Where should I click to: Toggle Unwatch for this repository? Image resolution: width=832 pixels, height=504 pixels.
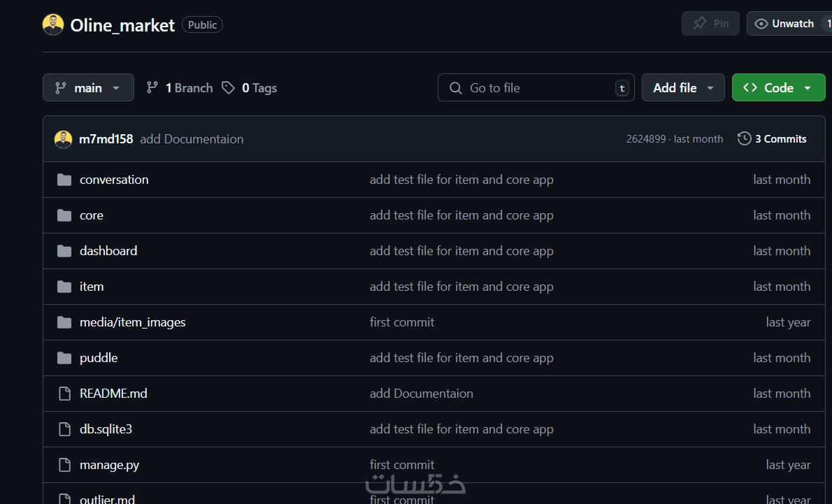tap(784, 24)
